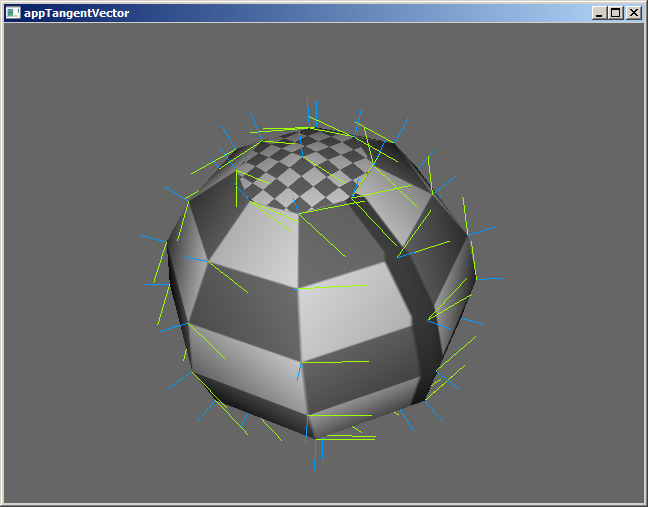Click the empty title bar area

tap(350, 13)
